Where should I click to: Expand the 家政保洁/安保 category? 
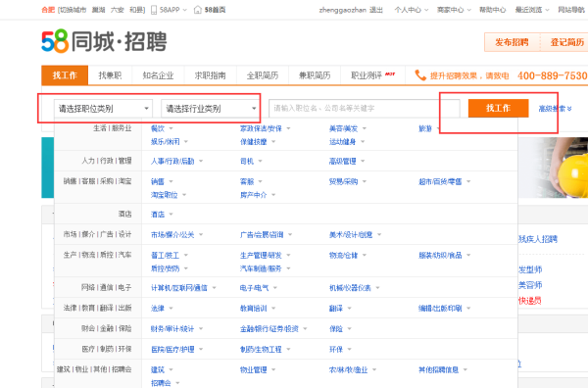266,128
